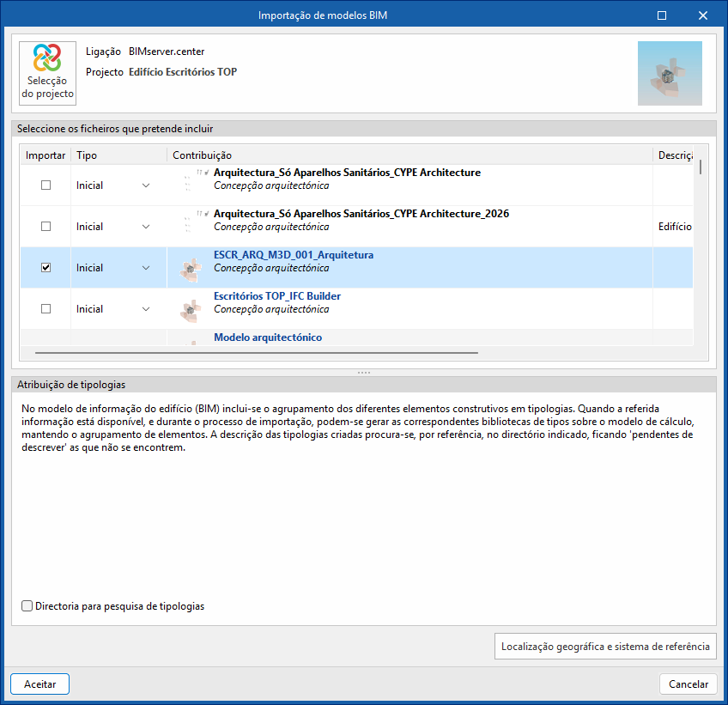728x705 pixels.
Task: Enable import for Escritórios TOP_IFC Builder
Action: [46, 309]
